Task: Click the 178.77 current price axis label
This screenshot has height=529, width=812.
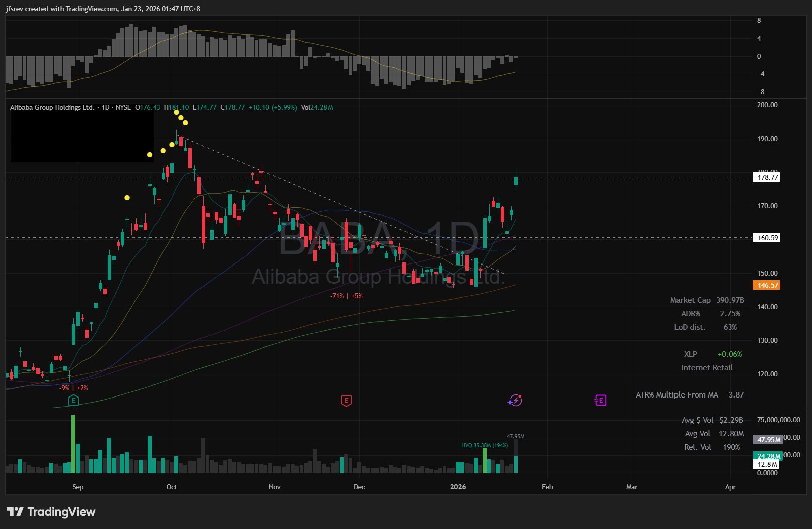Action: point(767,177)
